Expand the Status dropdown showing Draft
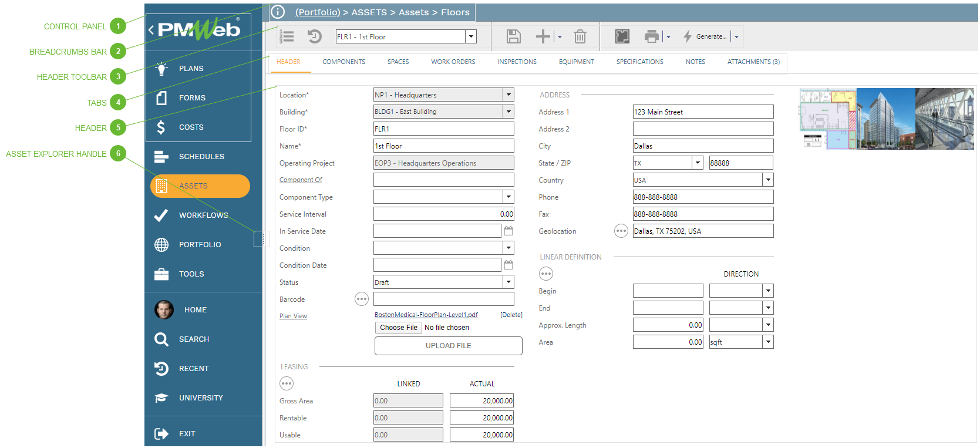 click(x=508, y=282)
